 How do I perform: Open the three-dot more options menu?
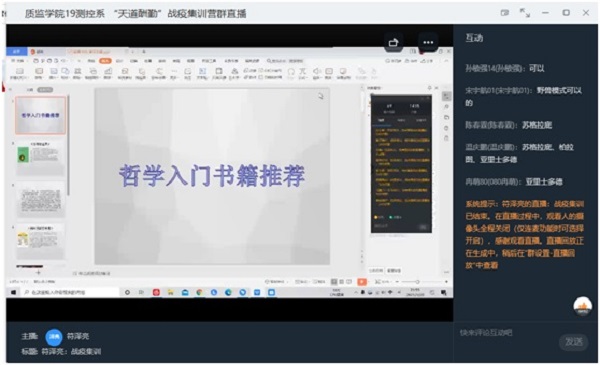428,42
